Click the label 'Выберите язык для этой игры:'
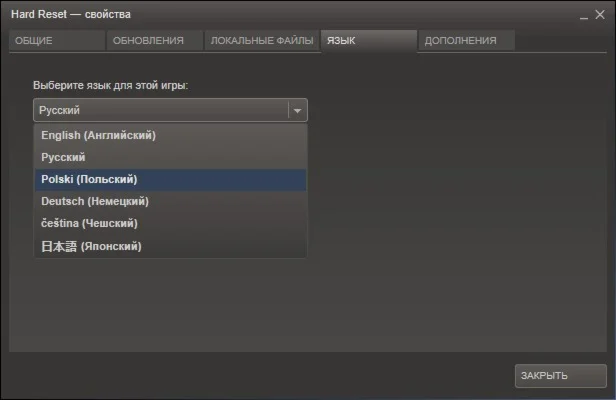This screenshot has width=616, height=400. click(110, 85)
